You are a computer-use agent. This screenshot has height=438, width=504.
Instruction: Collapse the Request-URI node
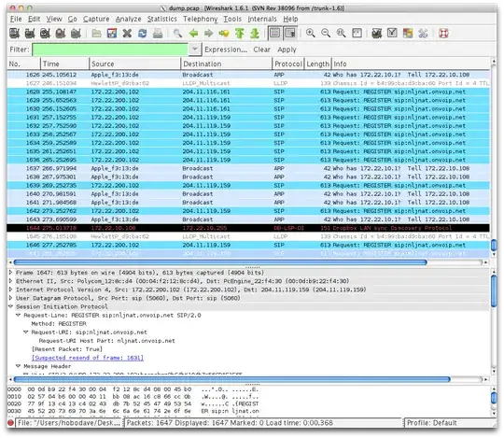26,332
